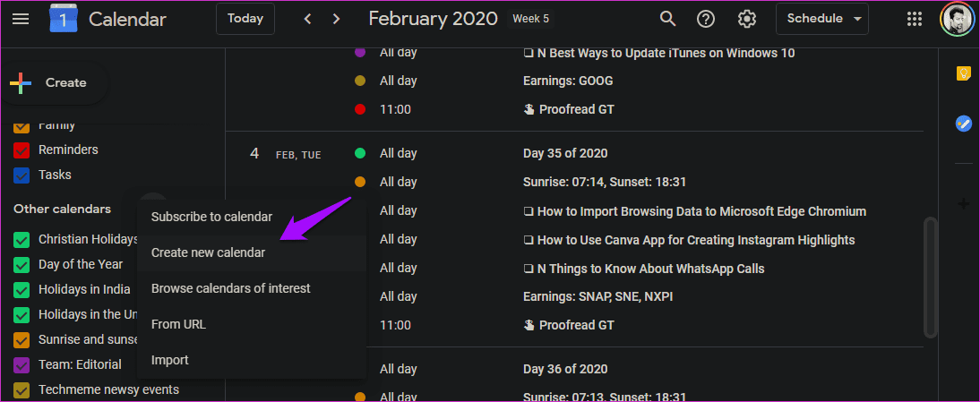Uncheck the Tasks calendar
The width and height of the screenshot is (980, 402).
pyautogui.click(x=21, y=175)
